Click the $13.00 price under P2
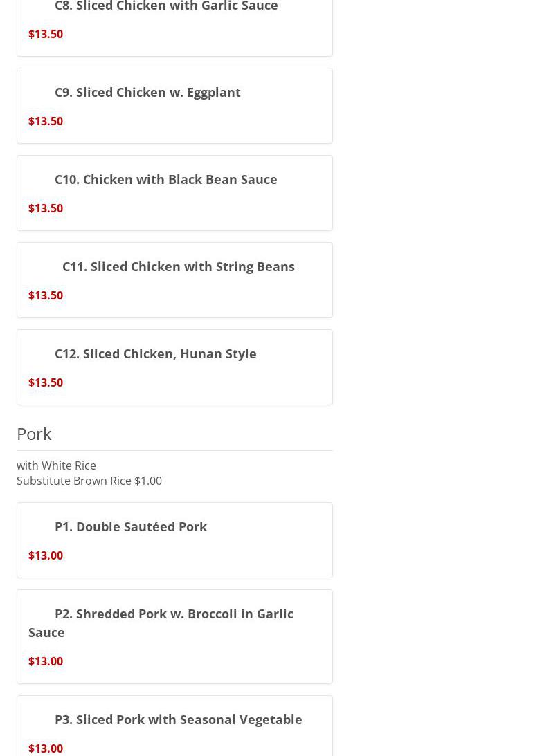This screenshot has height=756, width=533. [x=46, y=661]
